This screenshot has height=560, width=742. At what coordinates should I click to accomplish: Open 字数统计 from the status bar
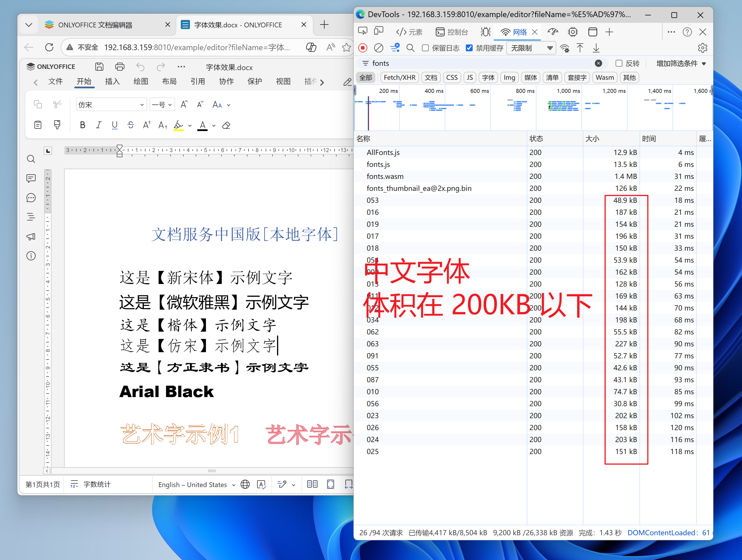[x=97, y=484]
